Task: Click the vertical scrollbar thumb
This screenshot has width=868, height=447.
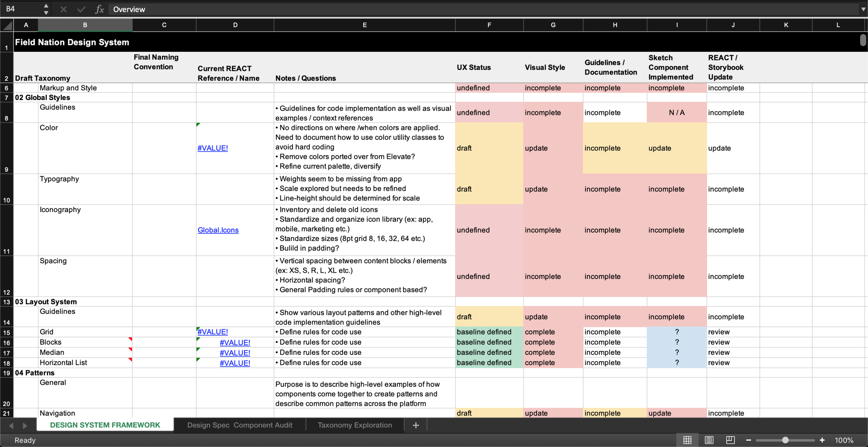Action: (x=863, y=40)
